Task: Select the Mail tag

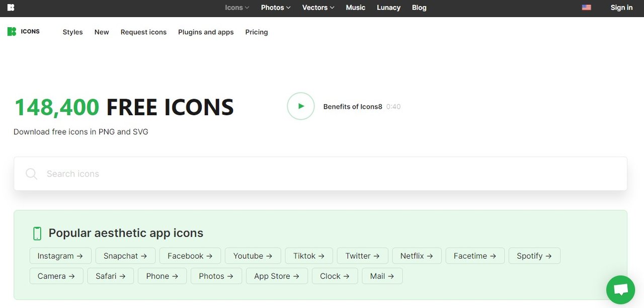Action: click(x=382, y=276)
